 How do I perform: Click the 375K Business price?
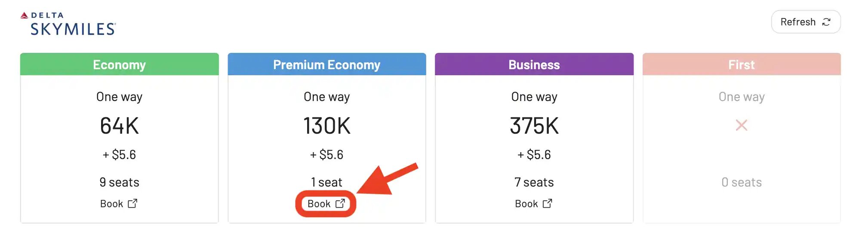[x=534, y=126]
